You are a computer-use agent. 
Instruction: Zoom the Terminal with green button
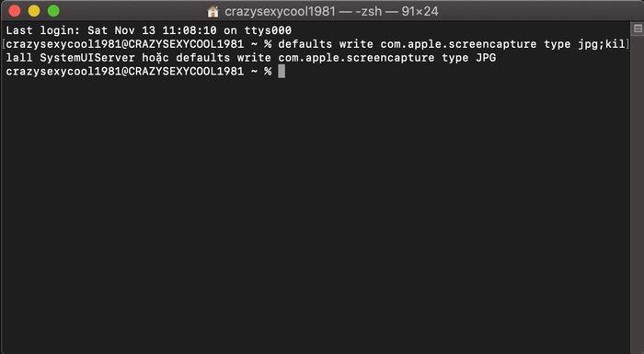[53, 11]
